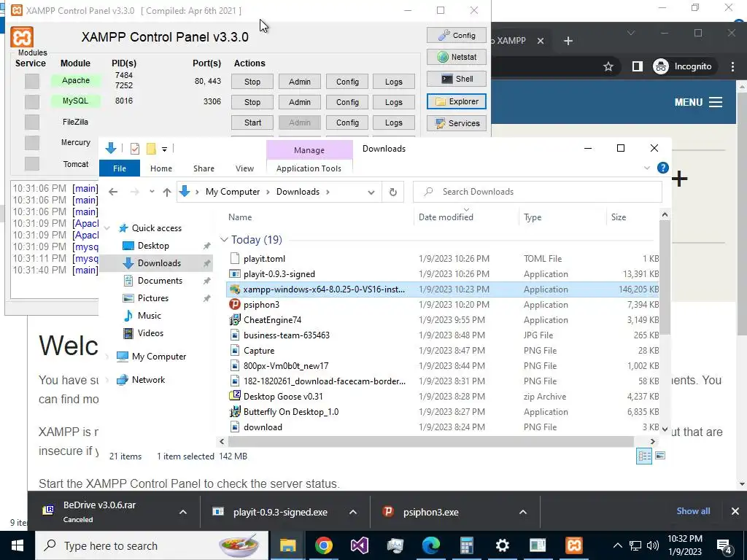The width and height of the screenshot is (747, 560).
Task: Open psiphon3.exe download options arrow
Action: coord(522,512)
